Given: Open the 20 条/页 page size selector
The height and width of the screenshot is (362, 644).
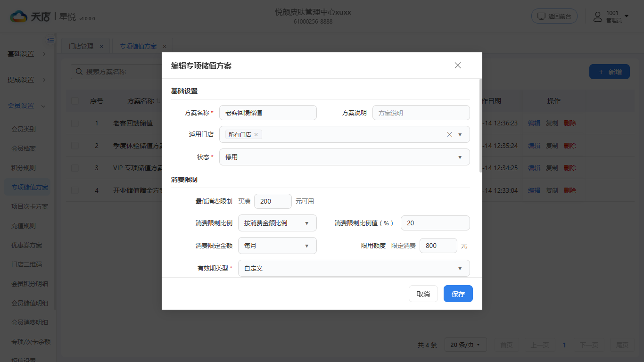Looking at the screenshot, I should (465, 345).
